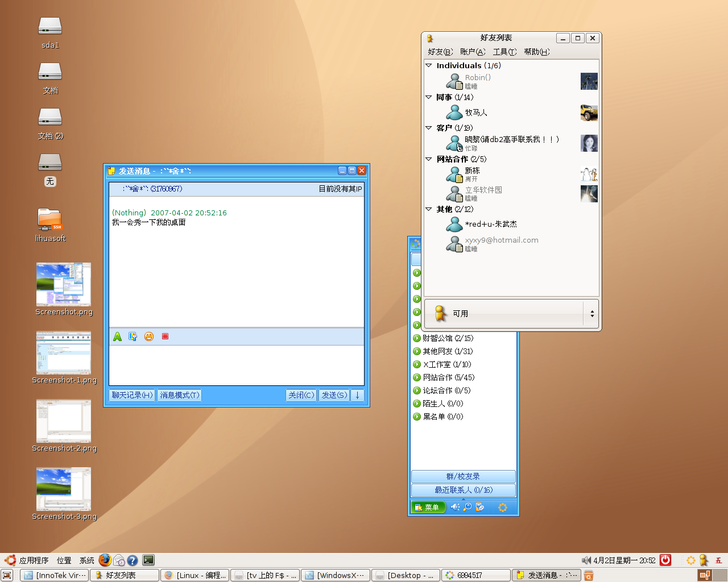Click the red power button in system tray
Screen dimensions: 728x582
(665, 560)
